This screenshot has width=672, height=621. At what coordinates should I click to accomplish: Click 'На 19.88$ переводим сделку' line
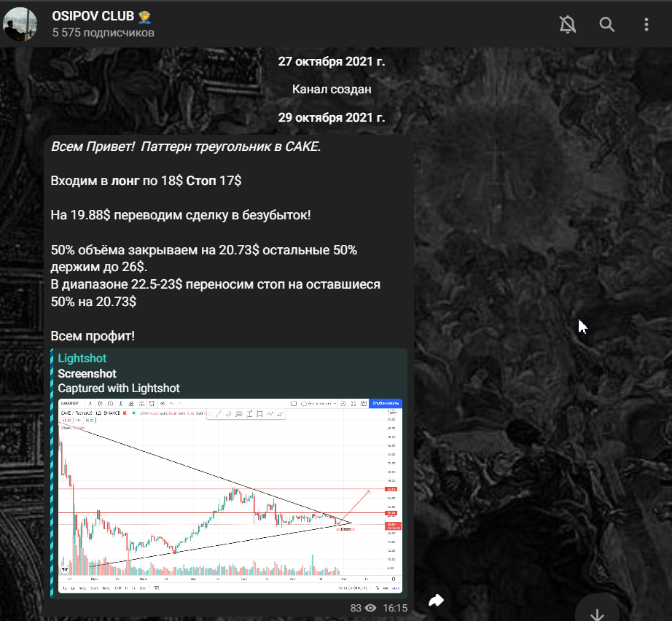[181, 215]
